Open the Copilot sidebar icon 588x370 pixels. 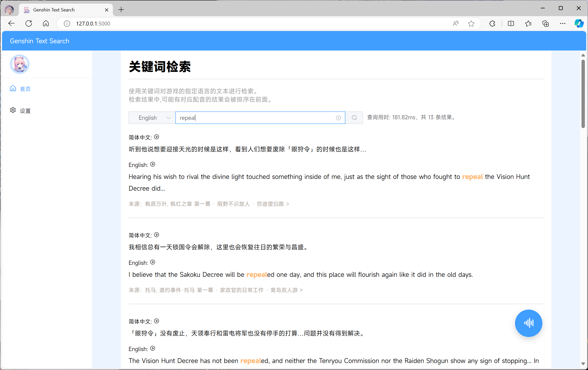579,24
